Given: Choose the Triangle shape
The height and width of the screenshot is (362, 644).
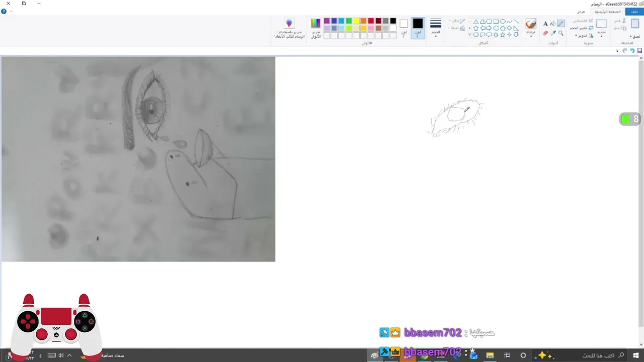Looking at the screenshot, I should pyautogui.click(x=475, y=22).
